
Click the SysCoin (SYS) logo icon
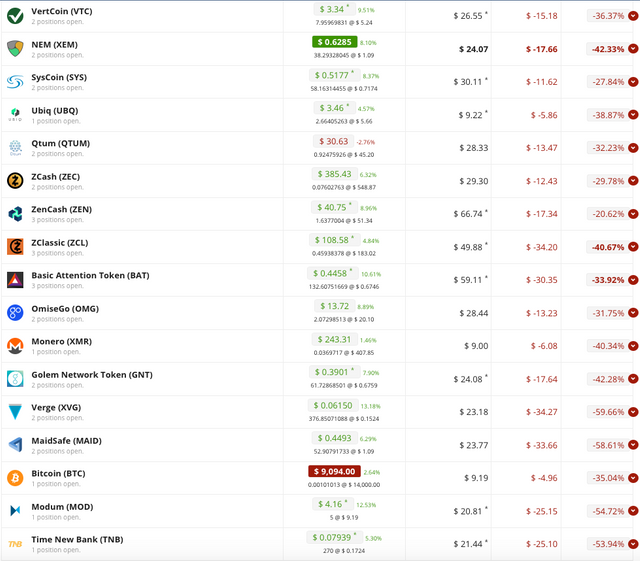[15, 82]
